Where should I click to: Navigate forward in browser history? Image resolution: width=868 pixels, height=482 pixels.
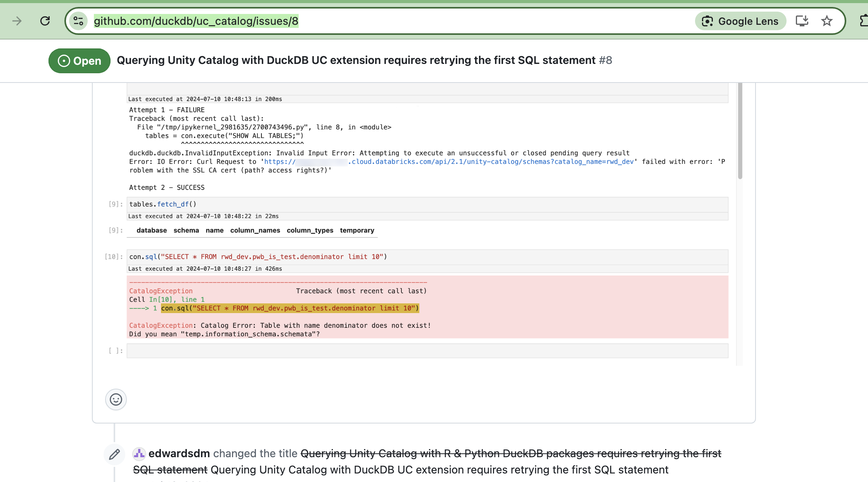(16, 21)
